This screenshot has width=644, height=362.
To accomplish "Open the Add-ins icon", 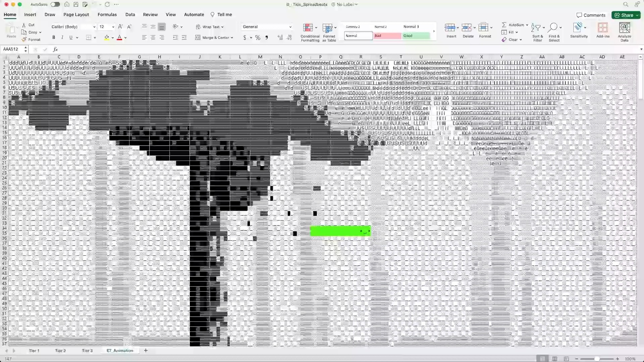I will 603,28.
